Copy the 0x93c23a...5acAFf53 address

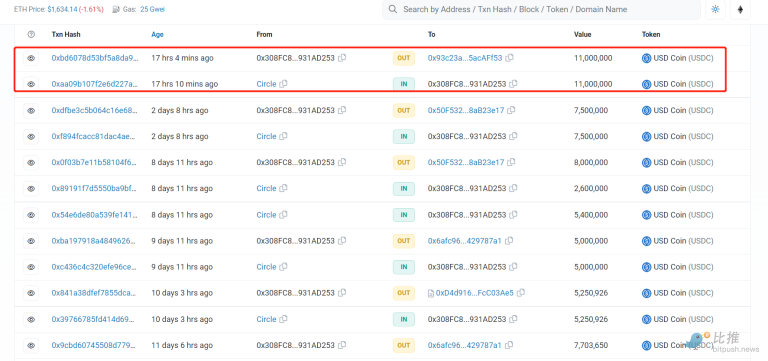coord(509,58)
